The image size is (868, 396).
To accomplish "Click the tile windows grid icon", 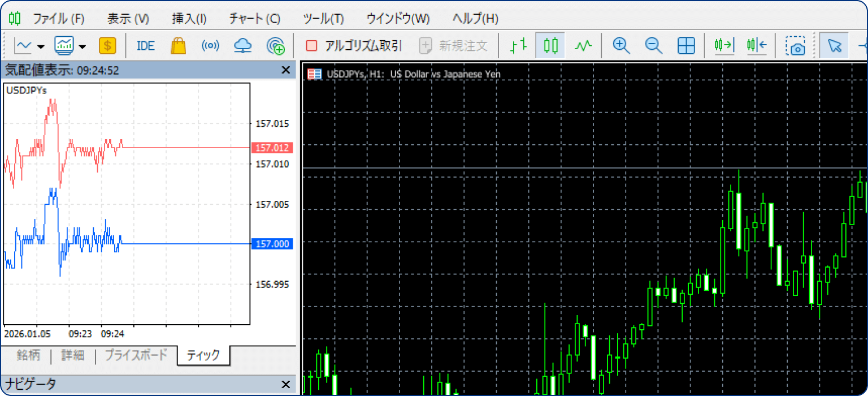I will [x=686, y=46].
